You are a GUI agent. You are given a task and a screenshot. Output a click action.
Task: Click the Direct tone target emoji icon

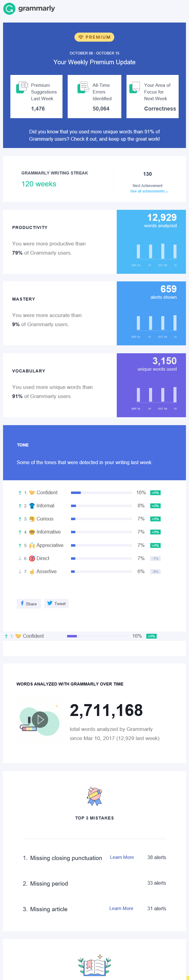click(x=32, y=559)
